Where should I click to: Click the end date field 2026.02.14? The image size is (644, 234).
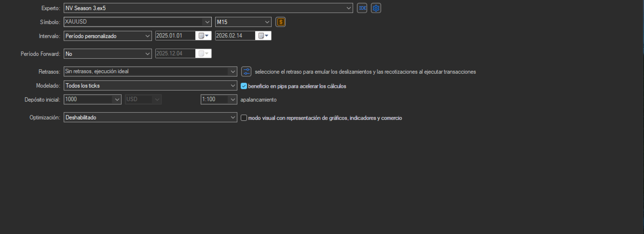click(236, 36)
